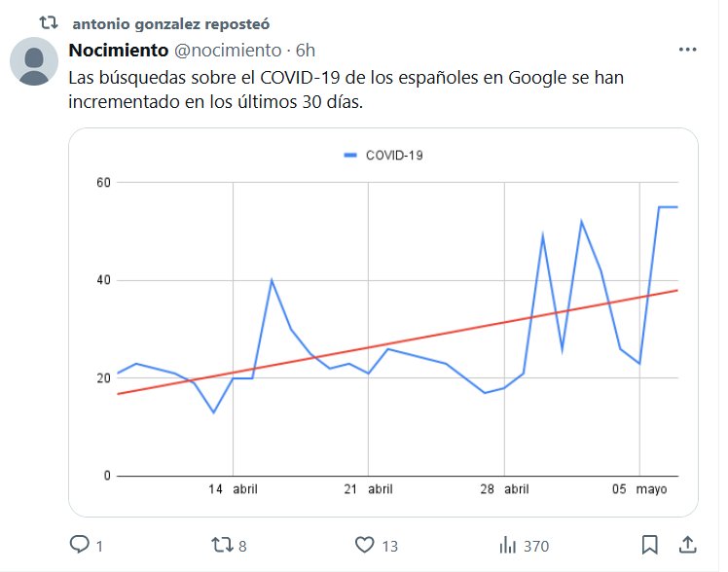Like the tweet with the heart icon
Viewport: 728px width, 572px height.
pyautogui.click(x=365, y=545)
